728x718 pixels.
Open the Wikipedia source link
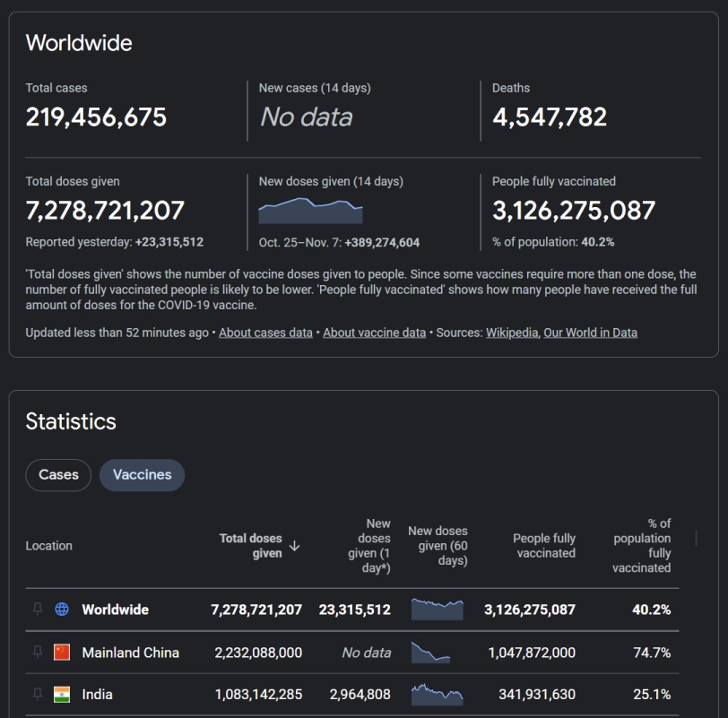point(512,333)
